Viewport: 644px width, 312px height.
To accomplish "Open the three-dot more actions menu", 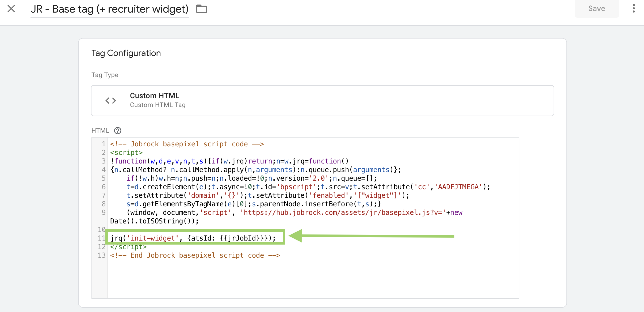I will click(634, 9).
